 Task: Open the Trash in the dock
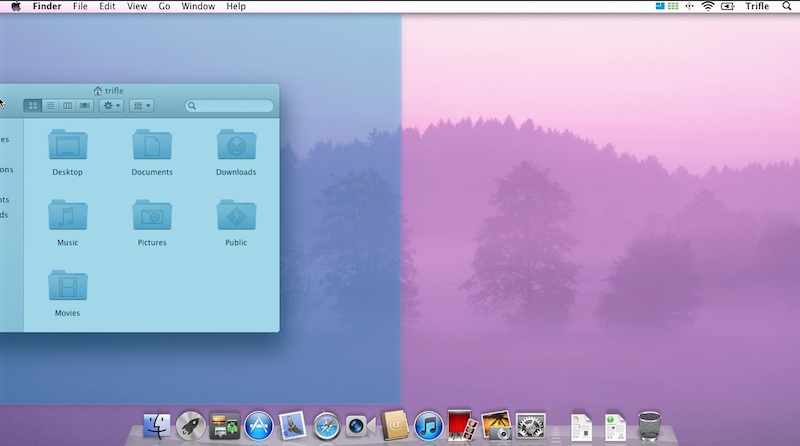651,426
